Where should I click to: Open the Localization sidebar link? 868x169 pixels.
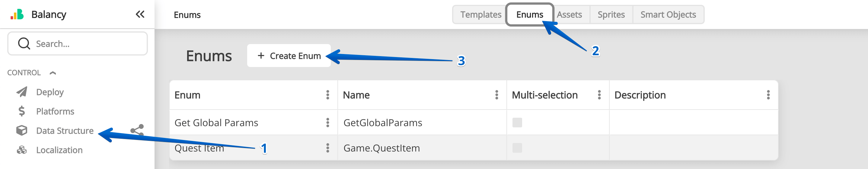click(59, 150)
